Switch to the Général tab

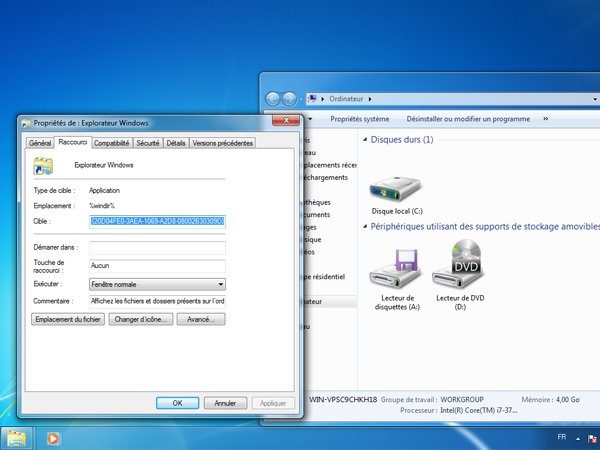(40, 143)
